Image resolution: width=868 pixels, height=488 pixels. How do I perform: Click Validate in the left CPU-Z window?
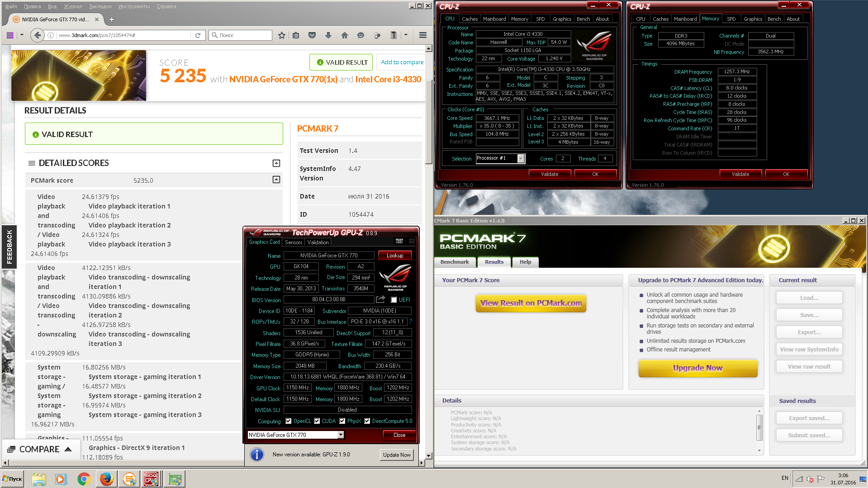(550, 174)
